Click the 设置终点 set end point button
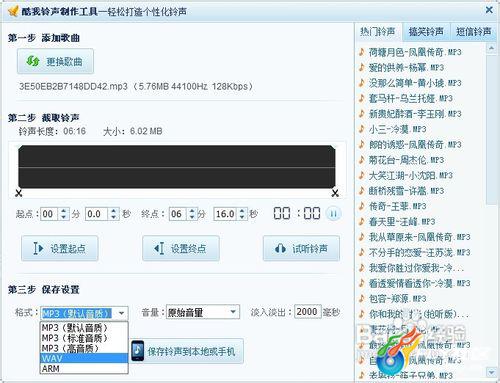The height and width of the screenshot is (383, 500). pyautogui.click(x=181, y=248)
